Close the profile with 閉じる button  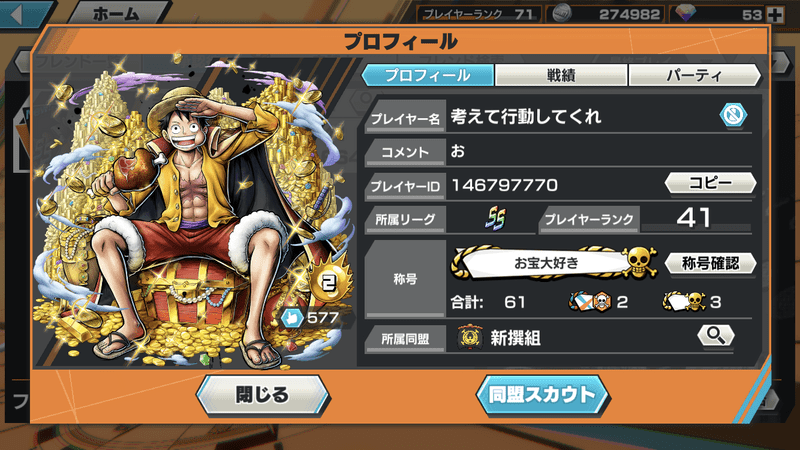coord(263,395)
